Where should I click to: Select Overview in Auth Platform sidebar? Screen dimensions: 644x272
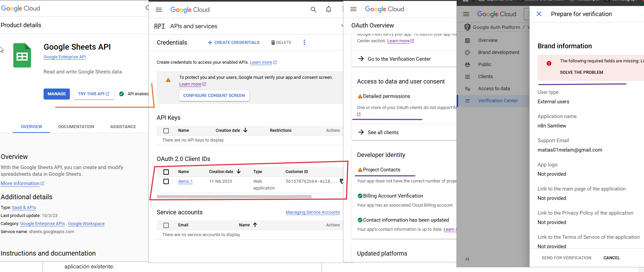pos(488,40)
